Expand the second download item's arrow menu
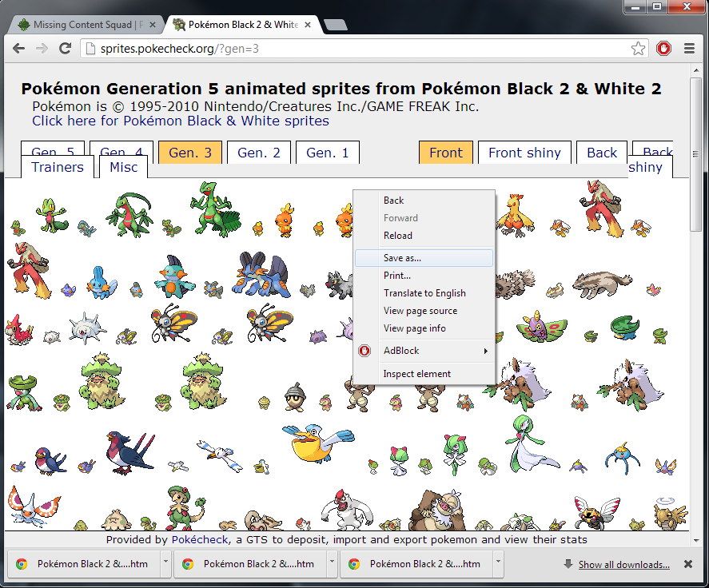Screen dimensions: 709x588 [x=332, y=563]
